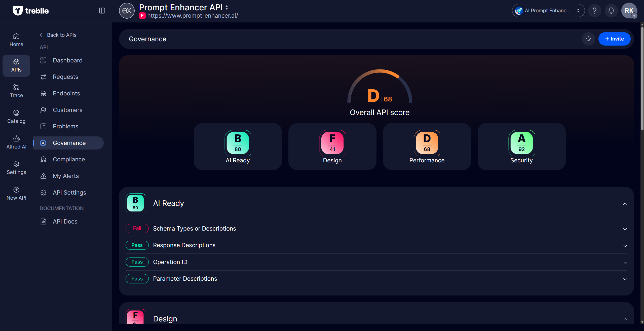Viewport: 644px width, 331px height.
Task: Click the Governance page title
Action: pos(147,39)
